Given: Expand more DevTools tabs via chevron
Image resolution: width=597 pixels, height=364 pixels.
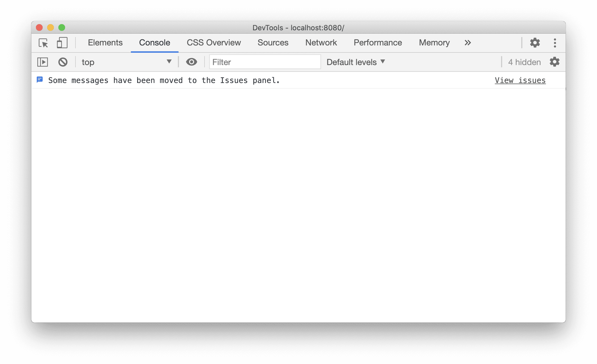Looking at the screenshot, I should click(x=468, y=42).
